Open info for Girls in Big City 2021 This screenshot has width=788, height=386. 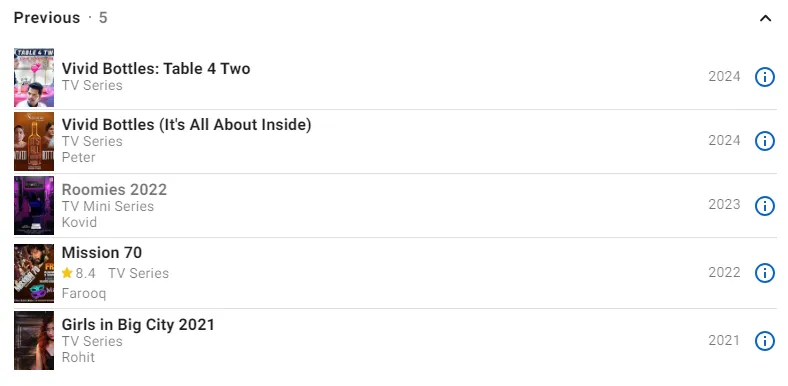click(x=764, y=341)
